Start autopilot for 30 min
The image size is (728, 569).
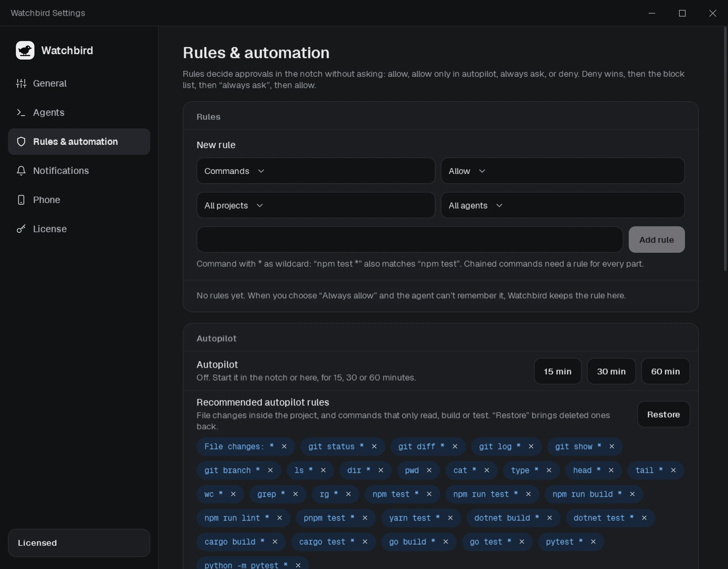[x=611, y=371]
